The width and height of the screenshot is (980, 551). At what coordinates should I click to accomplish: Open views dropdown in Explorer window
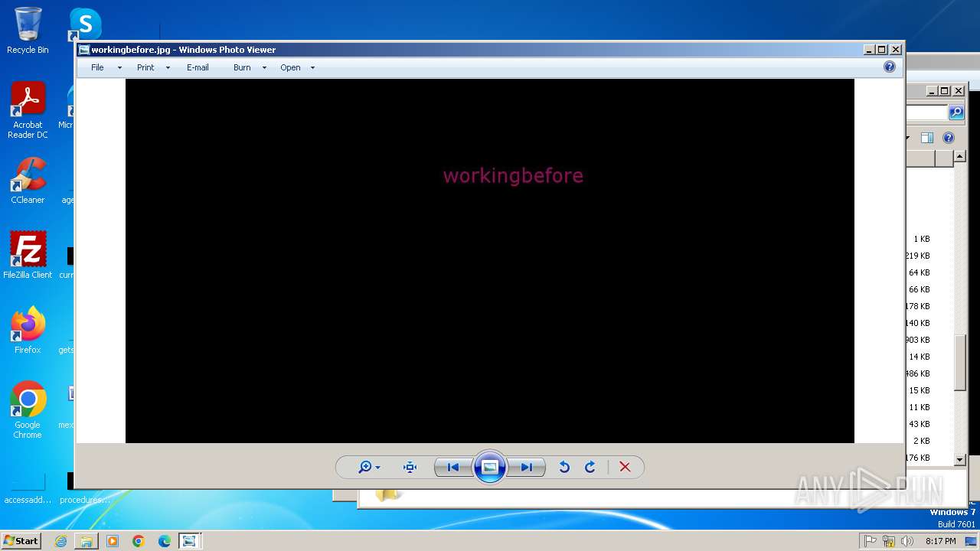908,139
